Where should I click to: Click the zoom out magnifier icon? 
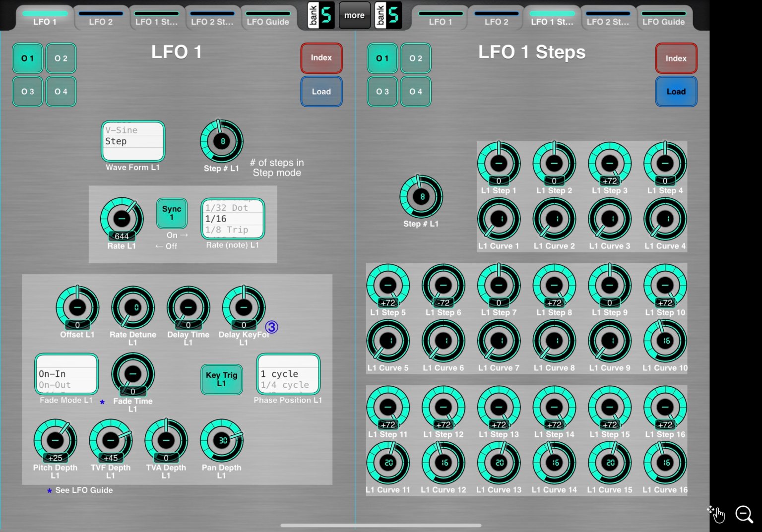click(744, 515)
